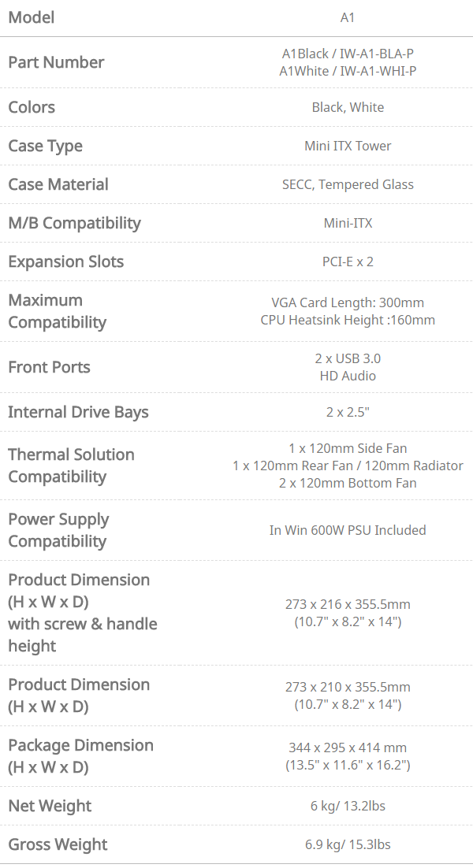Viewport: 473px width, 868px height.
Task: Click the HD Audio front port text
Action: (348, 376)
